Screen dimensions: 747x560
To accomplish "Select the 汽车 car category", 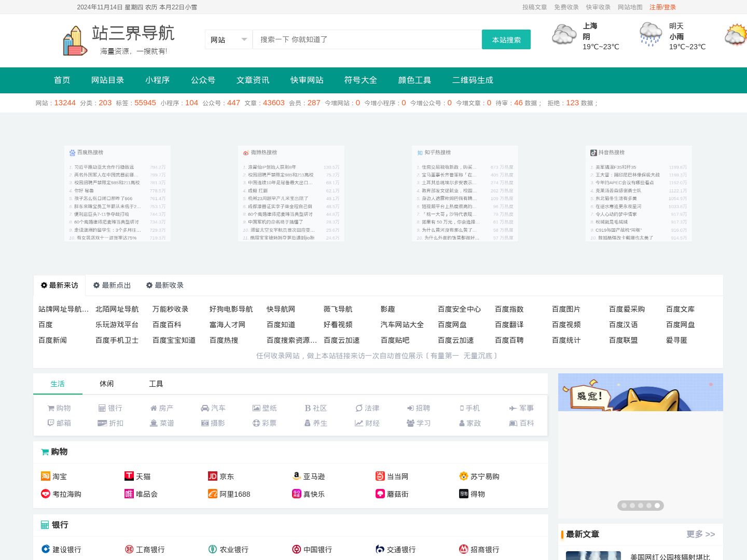I will click(213, 408).
